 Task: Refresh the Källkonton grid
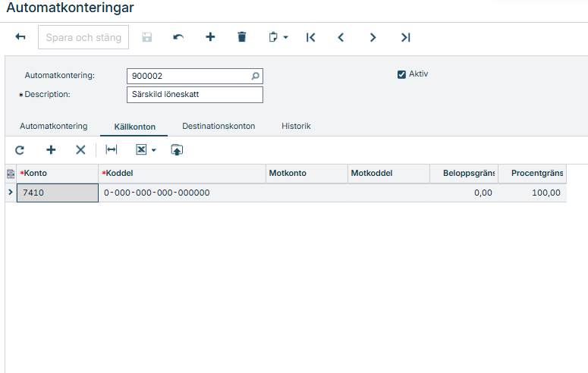20,150
